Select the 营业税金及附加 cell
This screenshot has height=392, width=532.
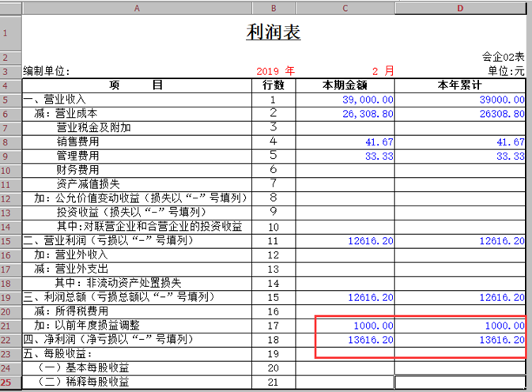point(137,128)
